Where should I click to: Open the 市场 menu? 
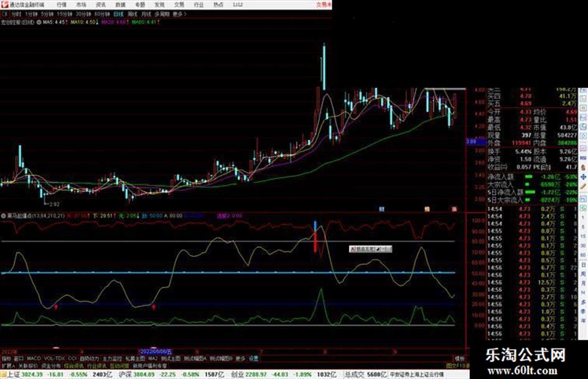[x=81, y=4]
